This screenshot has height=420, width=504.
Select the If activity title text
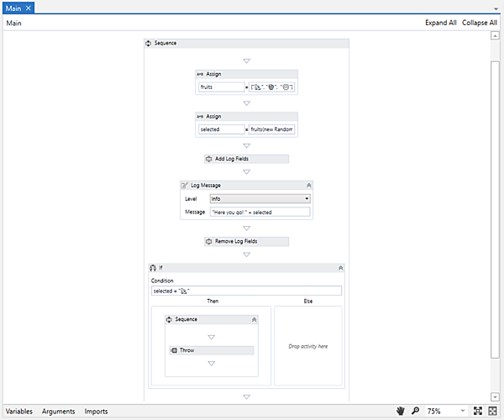[160, 268]
